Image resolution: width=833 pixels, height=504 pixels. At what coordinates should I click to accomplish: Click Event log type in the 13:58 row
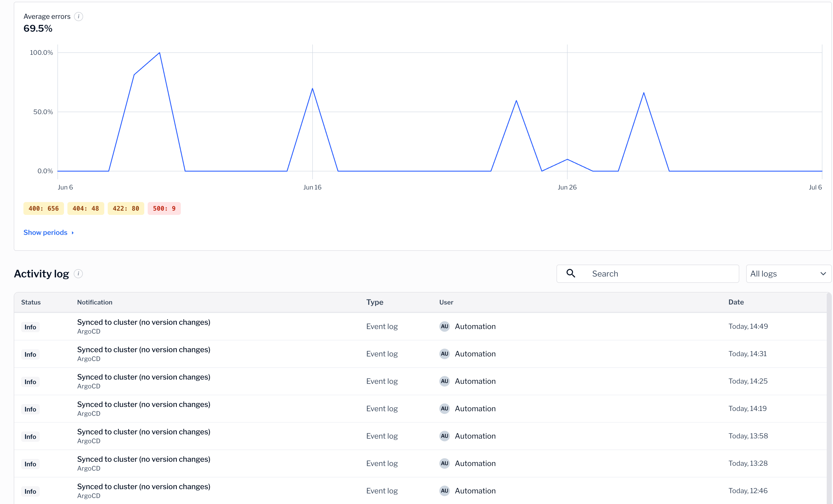(x=382, y=436)
